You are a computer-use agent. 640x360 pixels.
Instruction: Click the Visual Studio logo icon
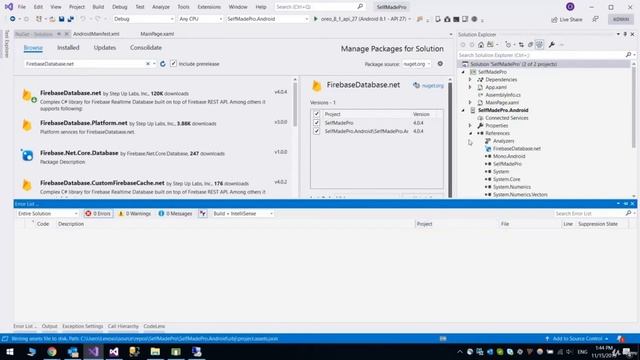click(x=9, y=7)
